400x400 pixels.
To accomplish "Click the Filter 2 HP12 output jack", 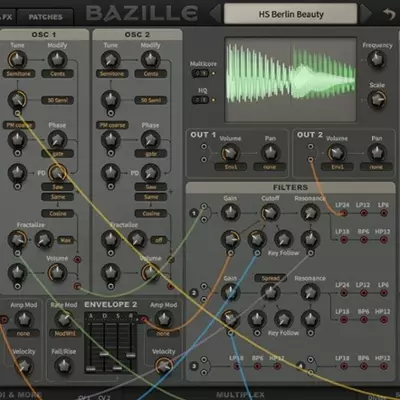I will (384, 319).
